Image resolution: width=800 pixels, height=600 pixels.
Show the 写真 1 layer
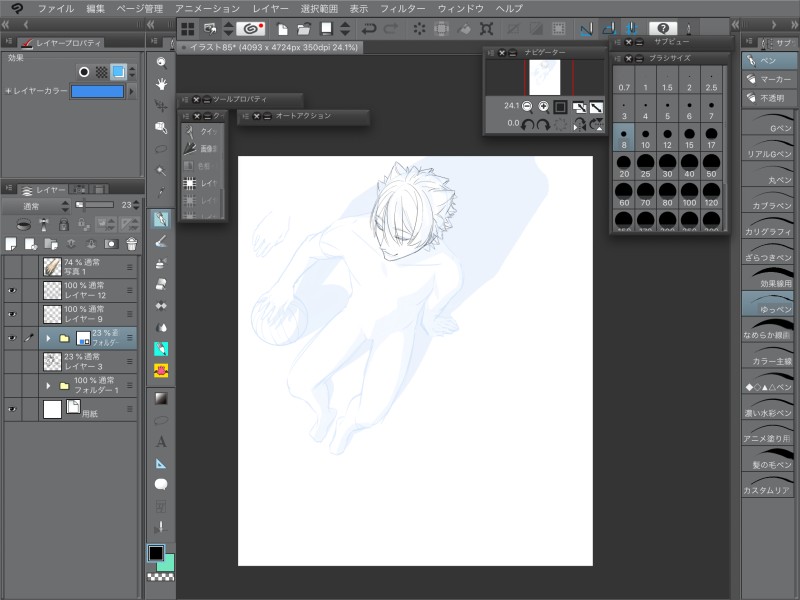click(12, 267)
